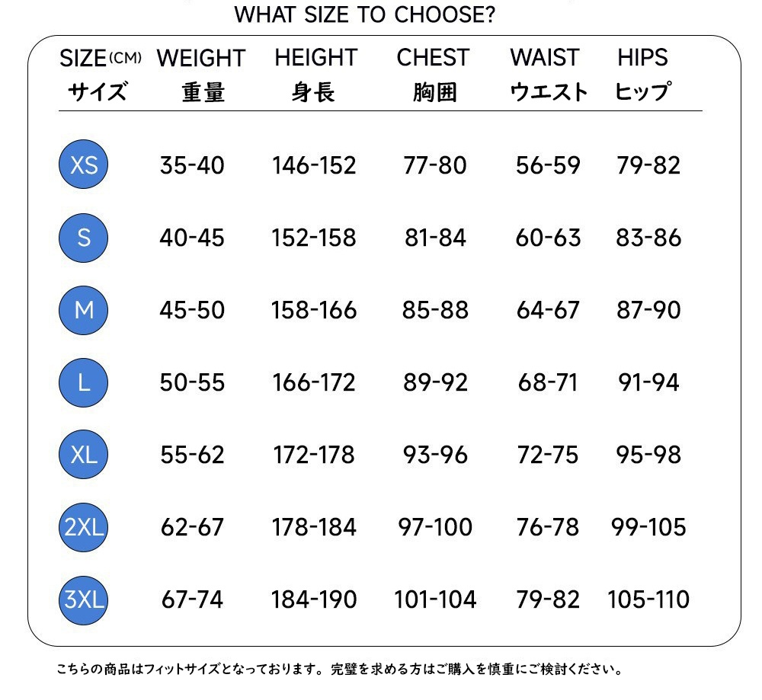Click the WAIST column header
This screenshot has width=762, height=700.
[x=545, y=58]
